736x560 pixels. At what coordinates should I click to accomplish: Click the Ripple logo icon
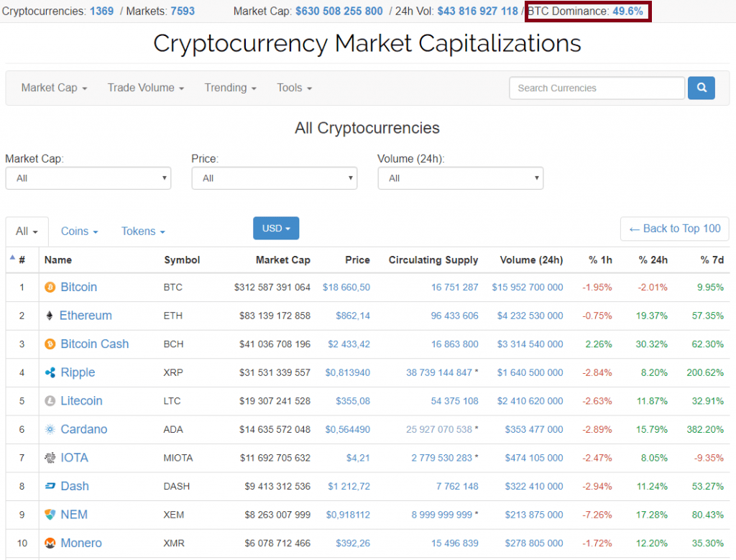tap(50, 372)
